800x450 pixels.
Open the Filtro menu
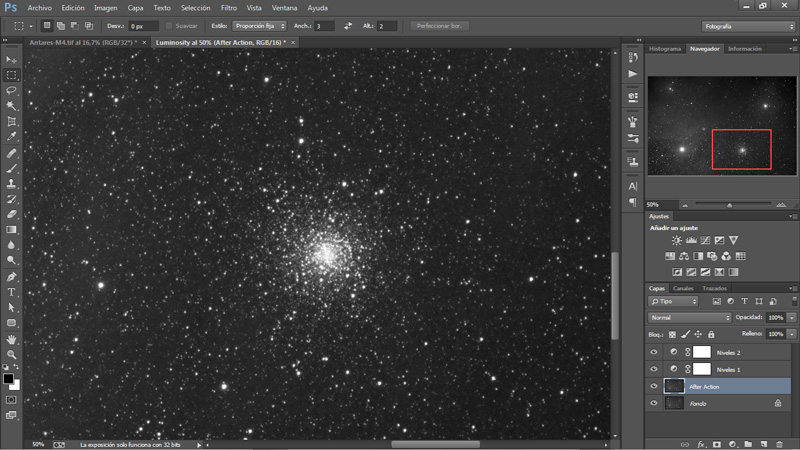[229, 7]
